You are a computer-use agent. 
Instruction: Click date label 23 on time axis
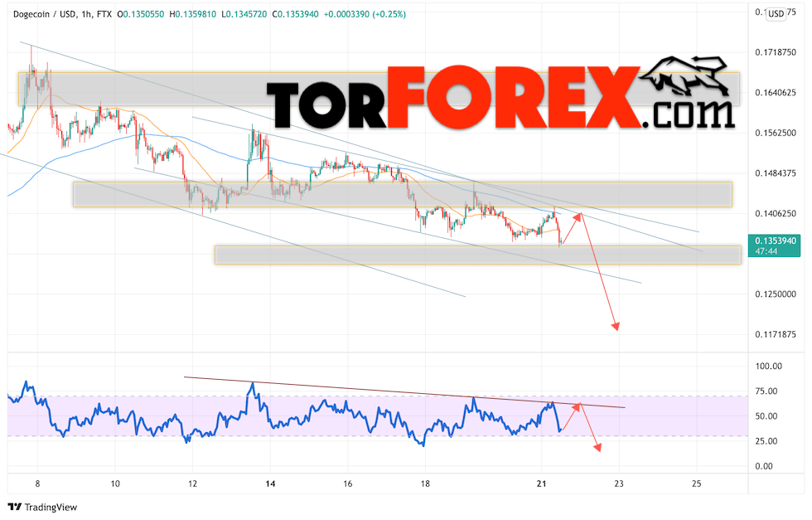coord(619,484)
